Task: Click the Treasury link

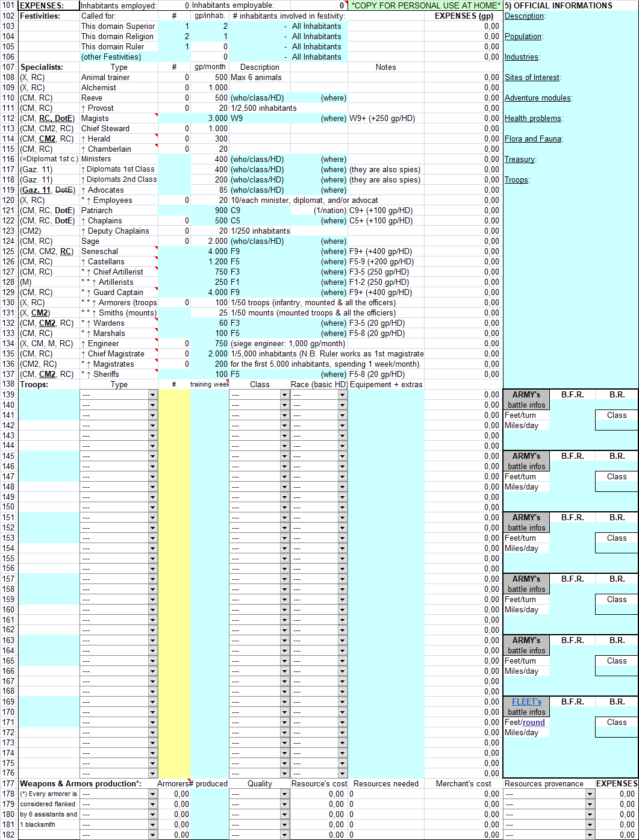Action: point(519,160)
